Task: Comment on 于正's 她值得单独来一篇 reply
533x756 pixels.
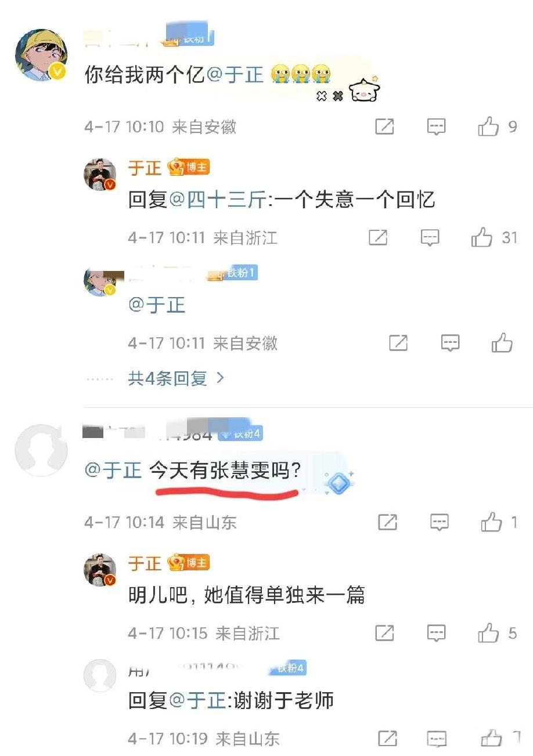Action: [437, 633]
